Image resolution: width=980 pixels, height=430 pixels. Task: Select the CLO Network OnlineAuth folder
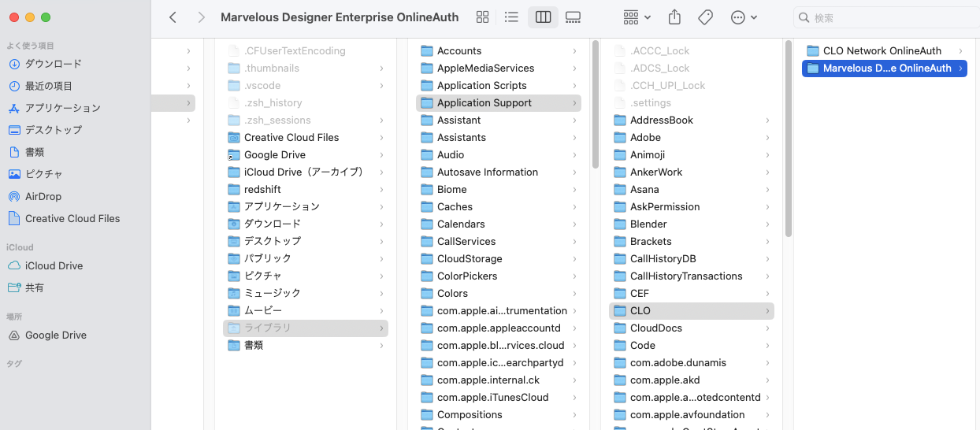[x=885, y=50]
